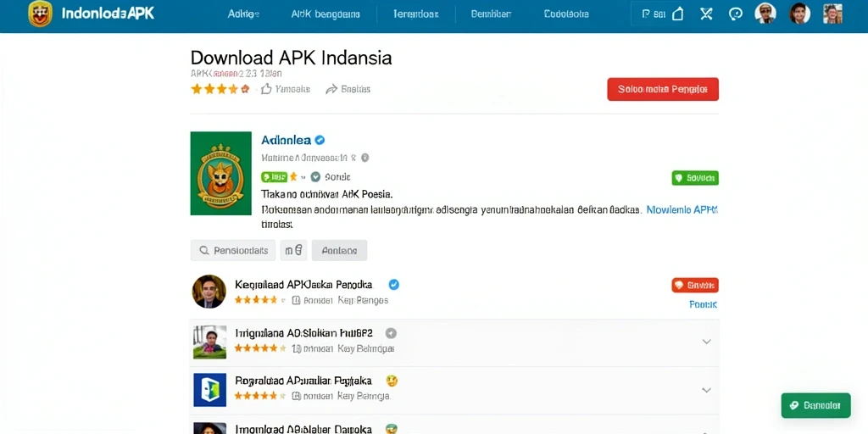
Task: Expand the third list row with its chevron
Action: 706,390
